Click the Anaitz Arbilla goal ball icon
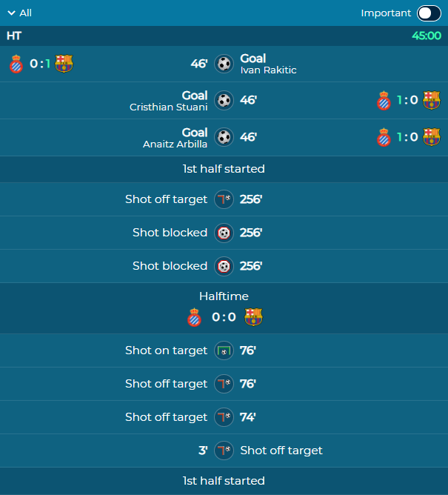The height and width of the screenshot is (495, 448). point(224,137)
